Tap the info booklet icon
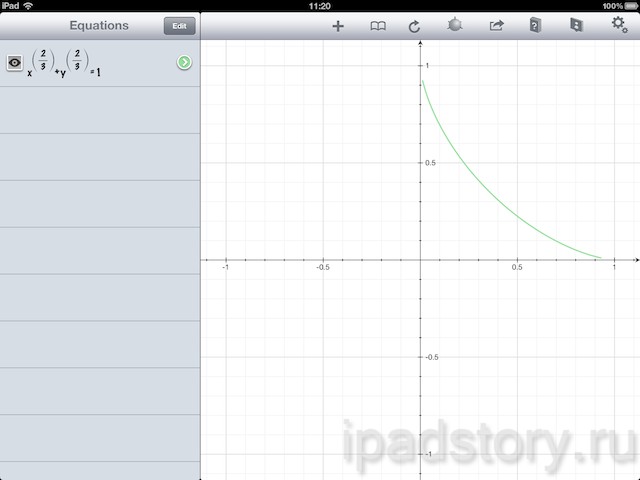Viewport: 640px width, 480px height. click(x=576, y=25)
